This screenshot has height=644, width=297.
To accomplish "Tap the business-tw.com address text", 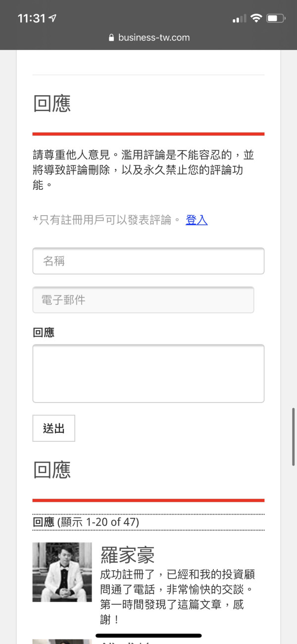I will point(154,38).
